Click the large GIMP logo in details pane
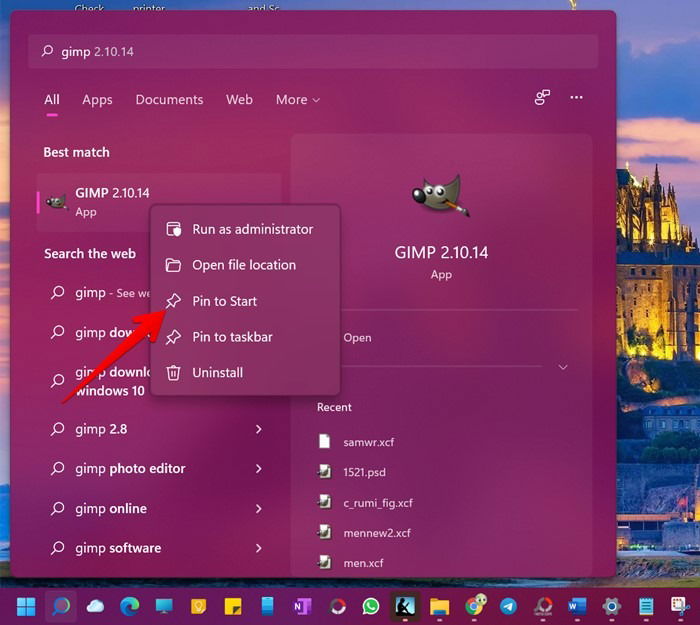The height and width of the screenshot is (625, 700). (x=441, y=196)
